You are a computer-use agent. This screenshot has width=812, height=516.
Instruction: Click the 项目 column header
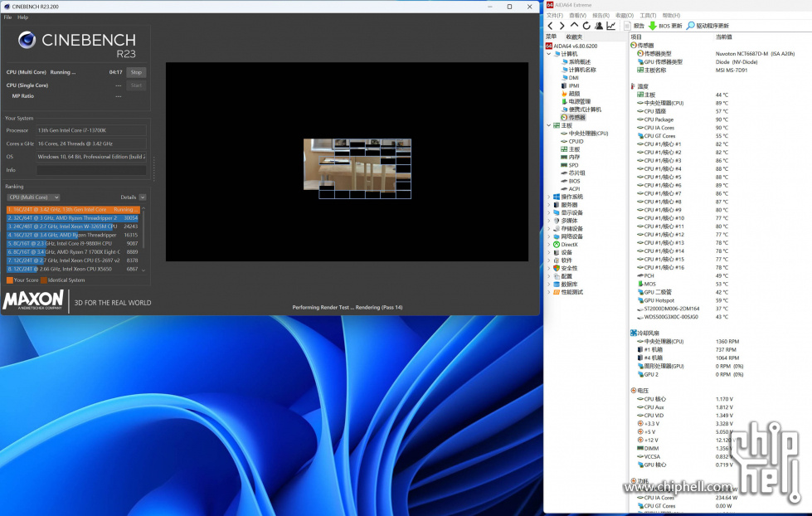click(636, 37)
